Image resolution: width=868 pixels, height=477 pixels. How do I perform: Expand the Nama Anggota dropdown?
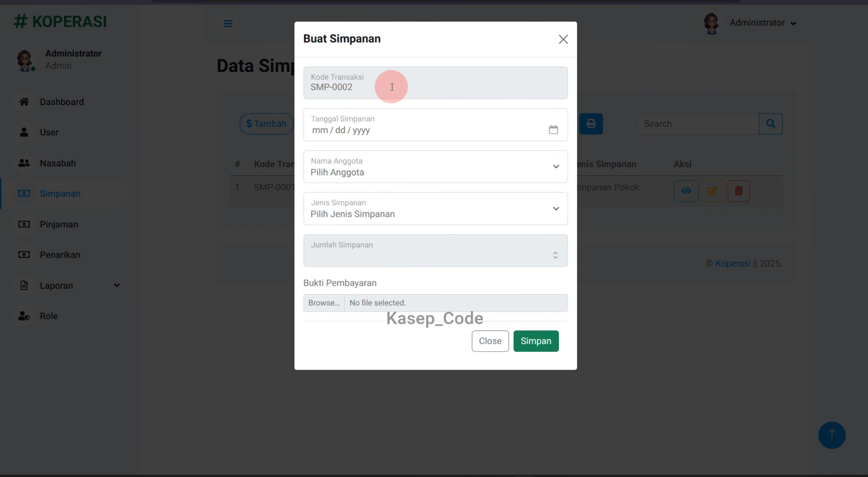(x=556, y=166)
